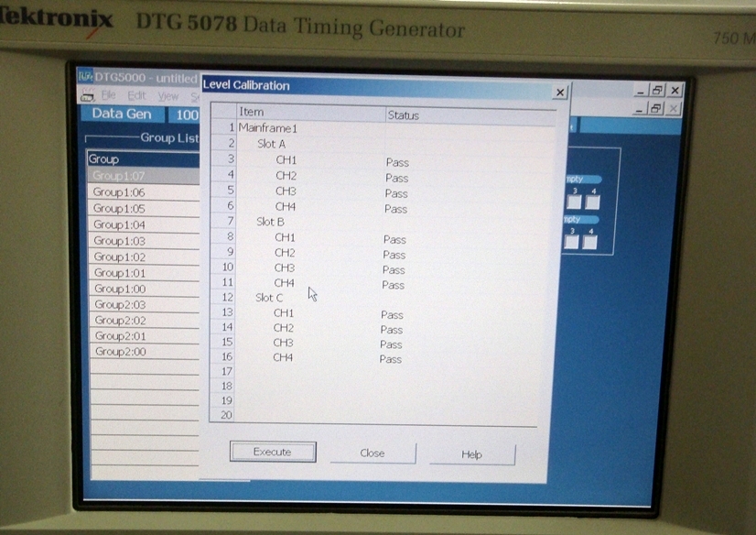Click the Pass status in row 13
The height and width of the screenshot is (535, 756).
[x=392, y=315]
